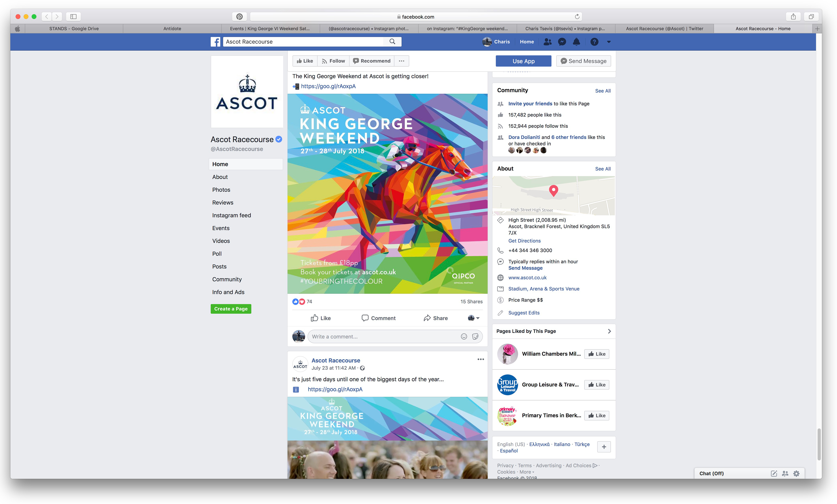Click the Apple menu icon
Screen dimensions: 837x504
(17, 29)
